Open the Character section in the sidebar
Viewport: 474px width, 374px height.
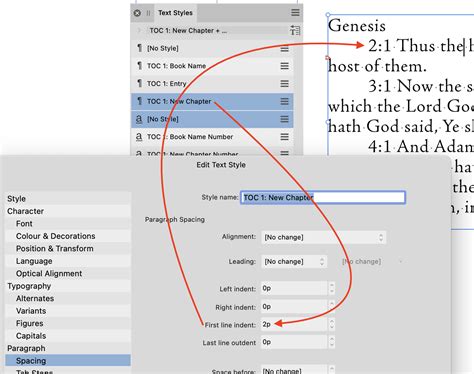pyautogui.click(x=68, y=211)
